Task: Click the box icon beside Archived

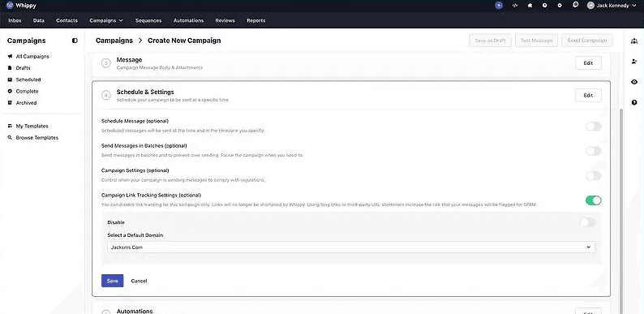Action: tap(10, 103)
